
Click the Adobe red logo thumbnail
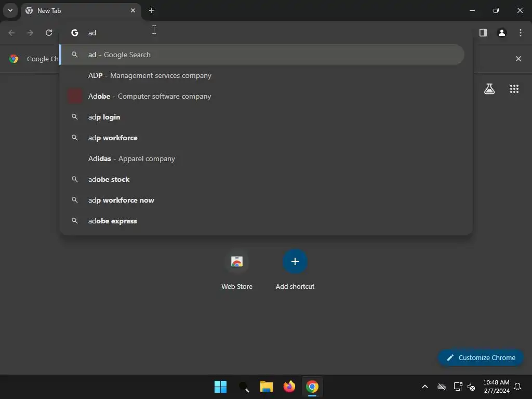point(75,96)
